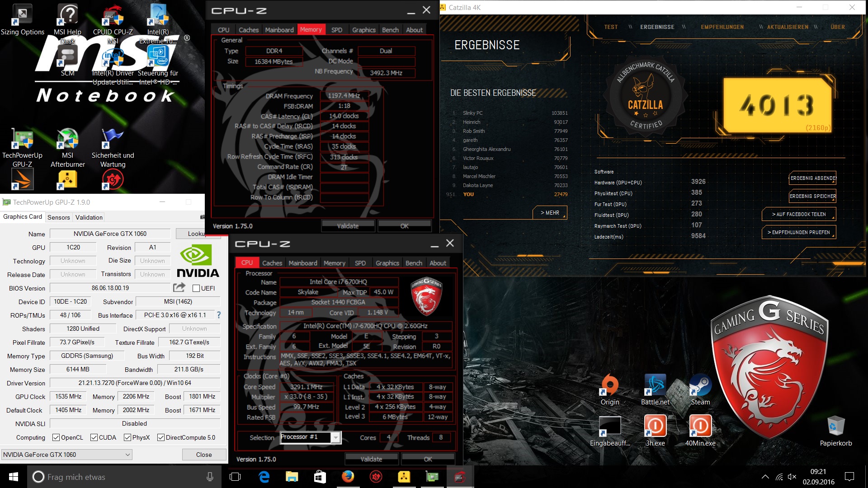
Task: Open the Mainboard tab in the bottom CPU-Z window
Action: point(303,263)
